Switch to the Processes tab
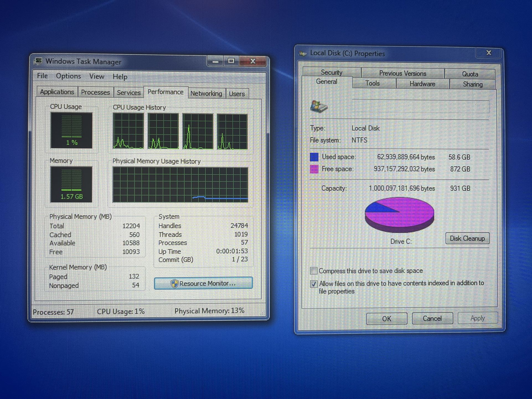 pos(95,92)
